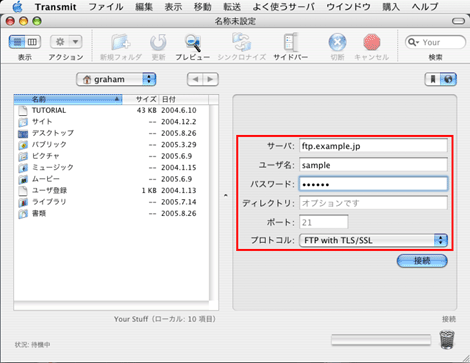Select the デスクトップ folder icon

tap(23, 134)
